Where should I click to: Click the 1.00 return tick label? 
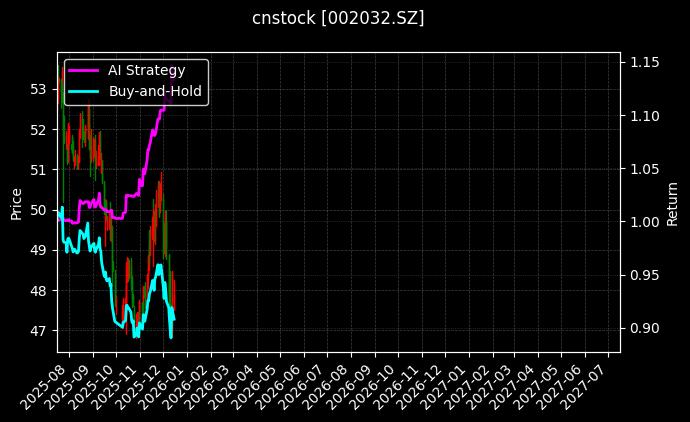(643, 222)
